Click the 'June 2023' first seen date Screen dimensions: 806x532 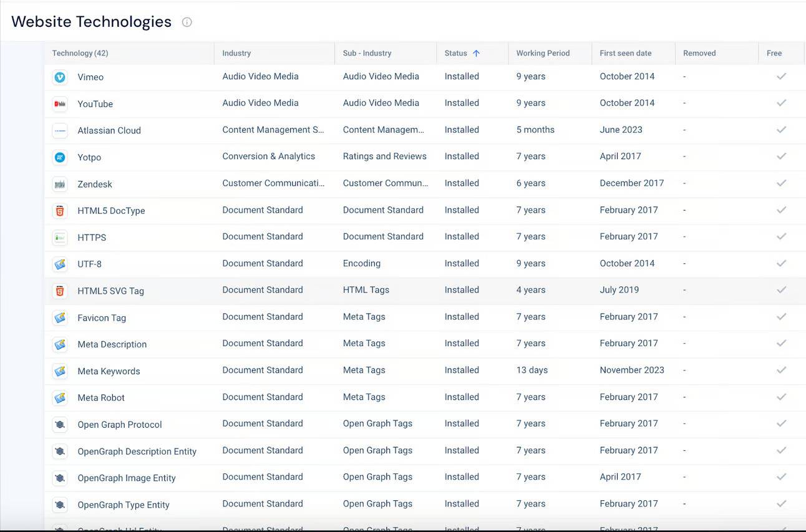621,130
